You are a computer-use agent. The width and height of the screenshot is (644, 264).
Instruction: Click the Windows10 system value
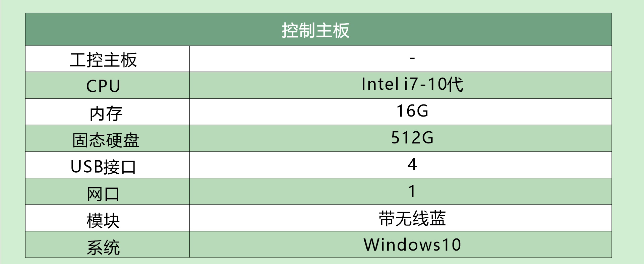[412, 245]
